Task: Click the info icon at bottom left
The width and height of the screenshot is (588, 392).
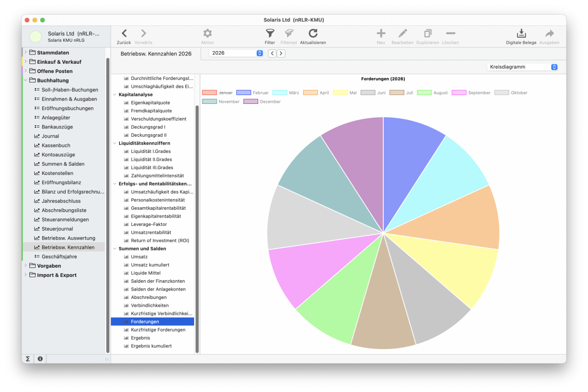Action: click(x=40, y=359)
